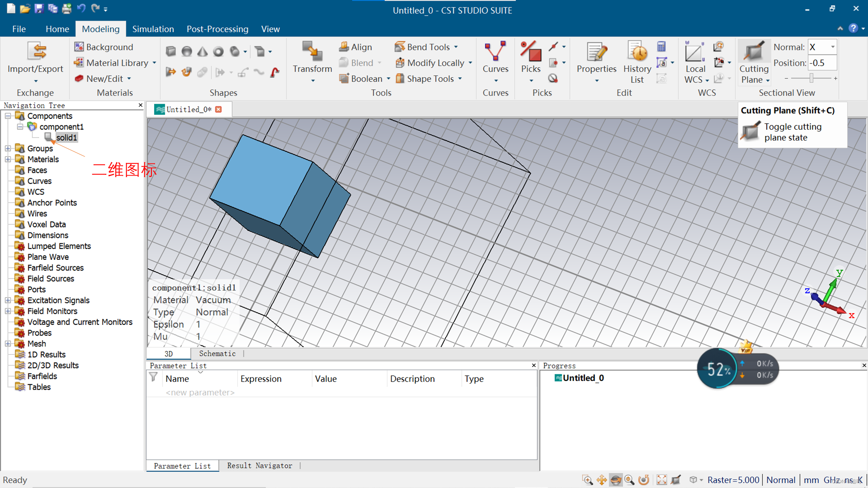
Task: Click the Picks tool icon
Action: pyautogui.click(x=531, y=56)
